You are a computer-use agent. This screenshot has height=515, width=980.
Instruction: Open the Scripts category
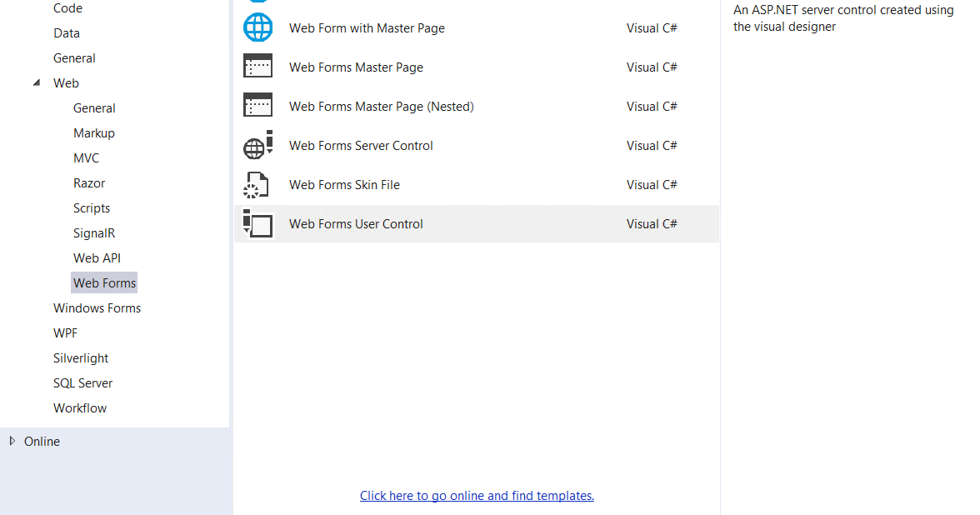92,208
